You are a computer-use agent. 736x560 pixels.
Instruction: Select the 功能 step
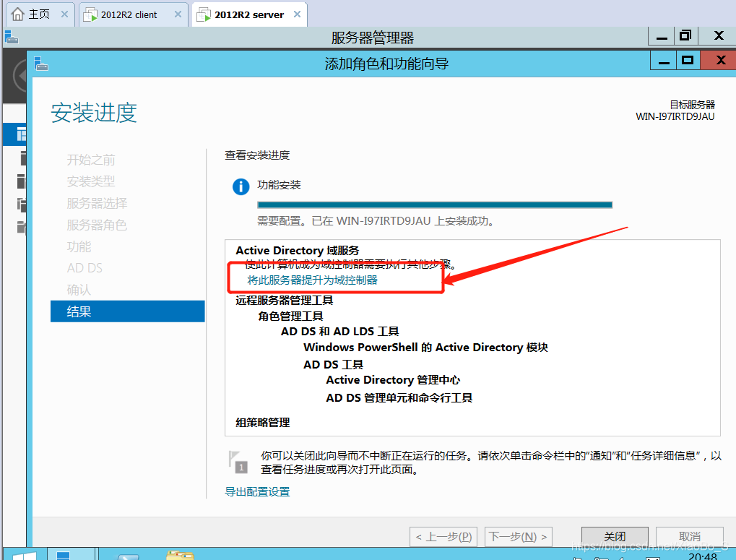(79, 246)
